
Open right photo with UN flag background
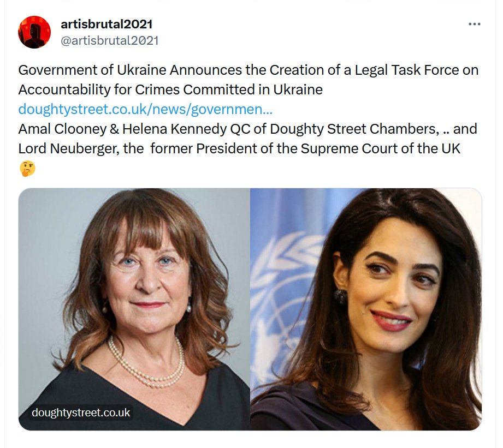[x=366, y=309]
